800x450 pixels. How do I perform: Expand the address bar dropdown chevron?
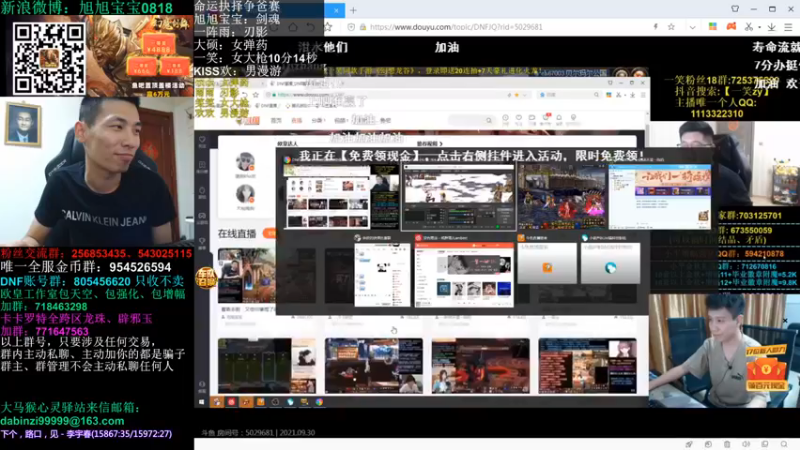(x=692, y=27)
